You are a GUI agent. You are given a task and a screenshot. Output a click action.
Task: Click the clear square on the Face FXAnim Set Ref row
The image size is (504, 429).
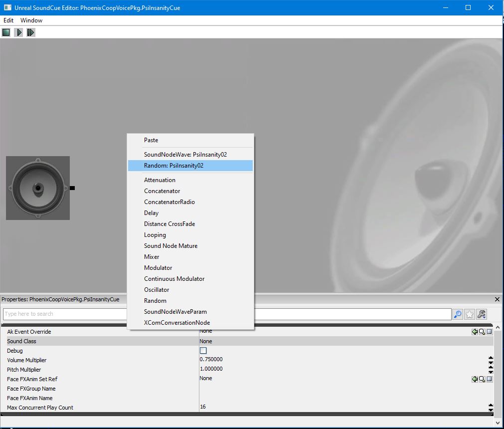[489, 379]
